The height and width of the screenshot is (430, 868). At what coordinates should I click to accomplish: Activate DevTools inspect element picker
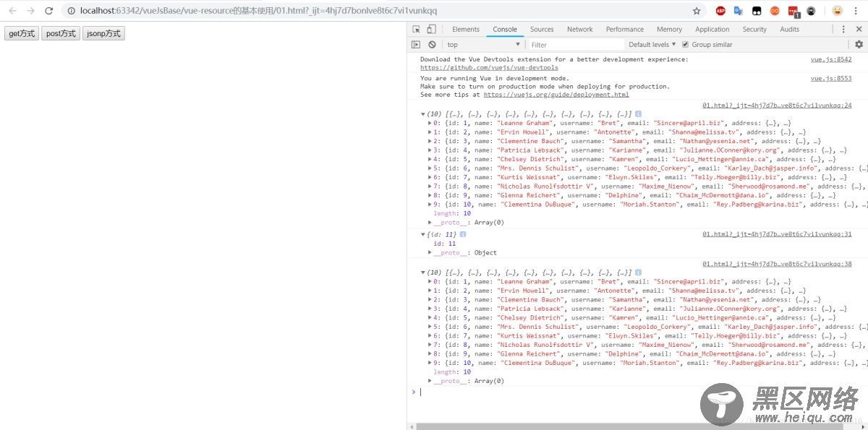pyautogui.click(x=417, y=29)
